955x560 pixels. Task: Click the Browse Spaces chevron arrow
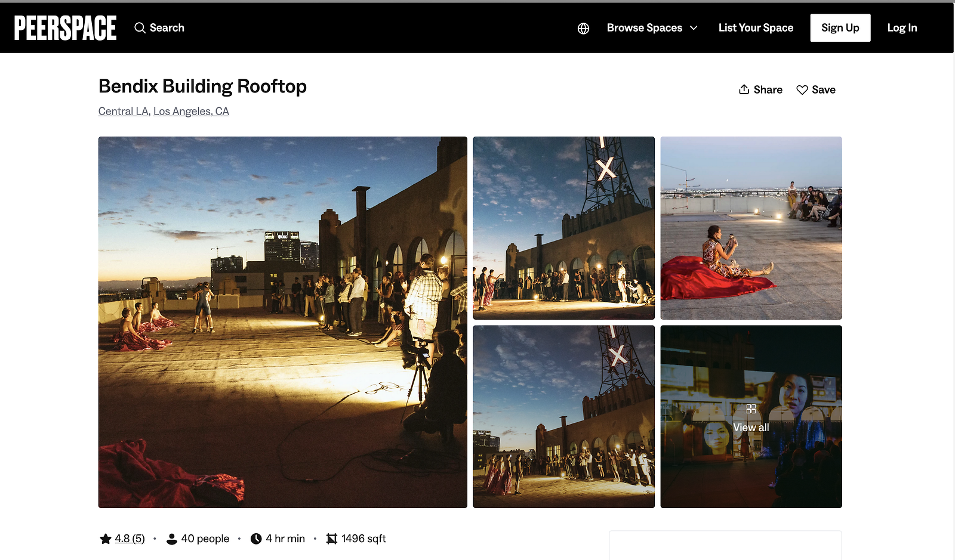pyautogui.click(x=694, y=28)
